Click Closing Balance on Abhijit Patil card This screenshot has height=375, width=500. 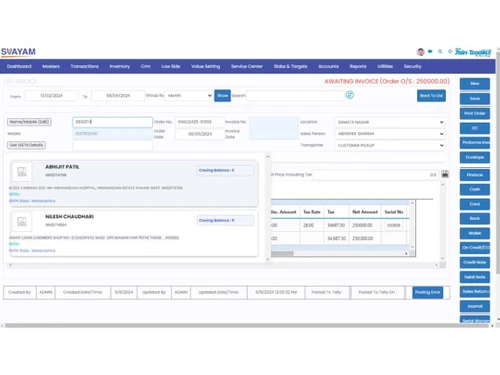225,170
